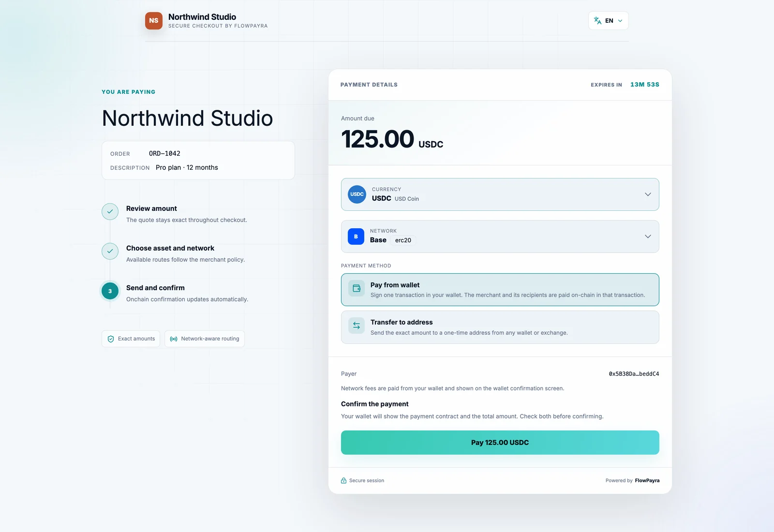Expand the Currency USDC dropdown chevron
774x532 pixels.
pos(648,194)
